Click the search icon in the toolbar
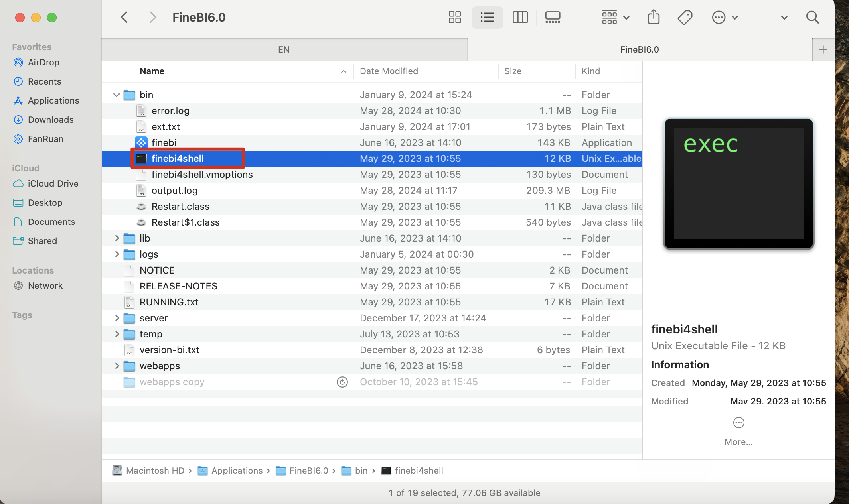The height and width of the screenshot is (504, 849). (812, 17)
